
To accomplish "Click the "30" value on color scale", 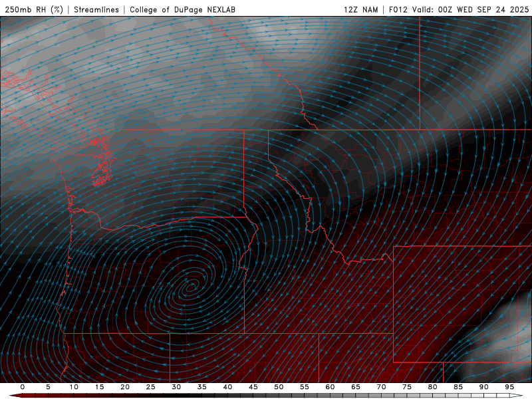I will coord(176,387).
